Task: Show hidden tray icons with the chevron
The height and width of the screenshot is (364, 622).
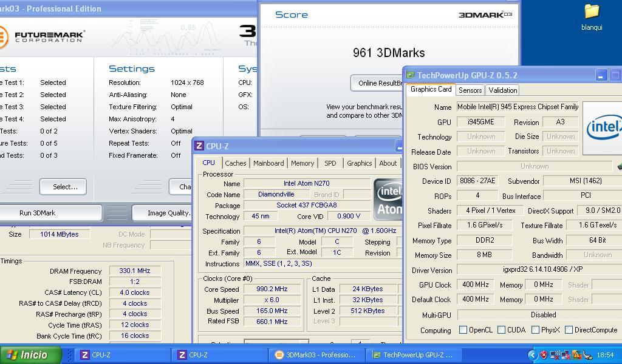Action: coord(532,355)
